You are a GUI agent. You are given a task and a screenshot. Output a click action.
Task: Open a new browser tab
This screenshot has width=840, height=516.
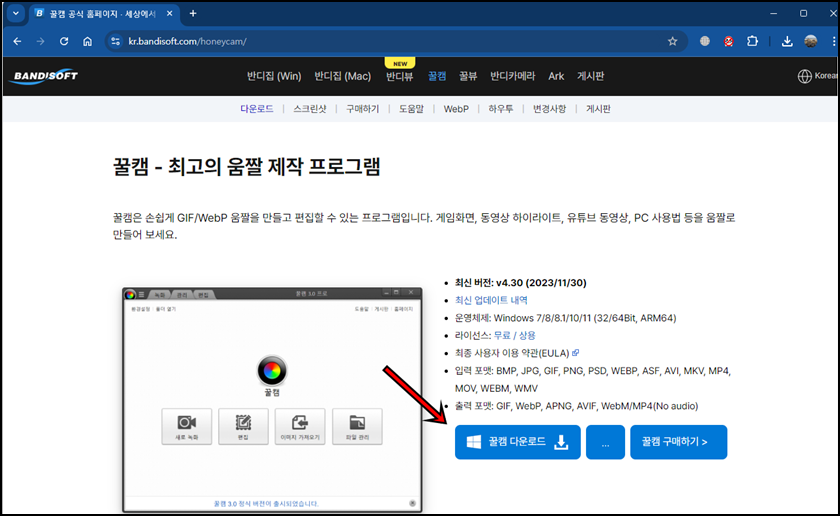(193, 13)
